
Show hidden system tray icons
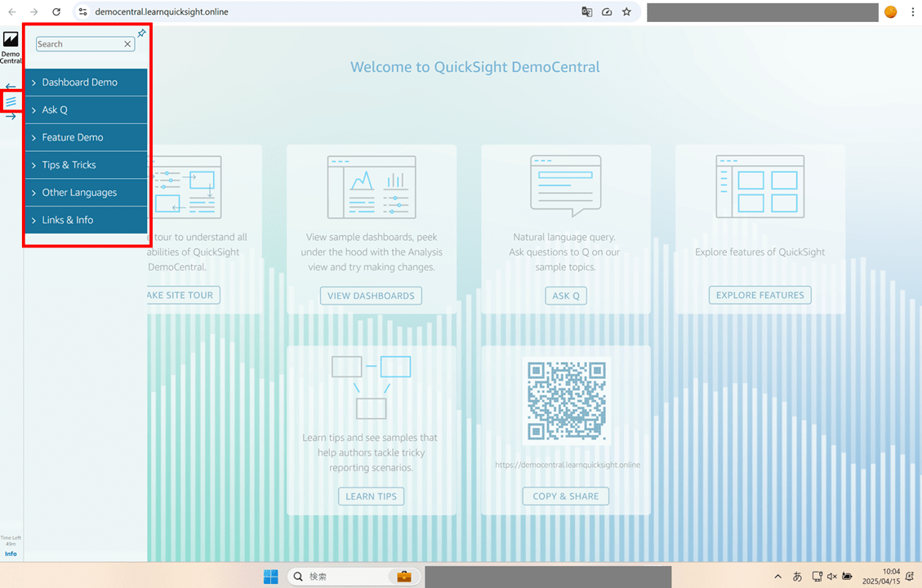[x=778, y=577]
